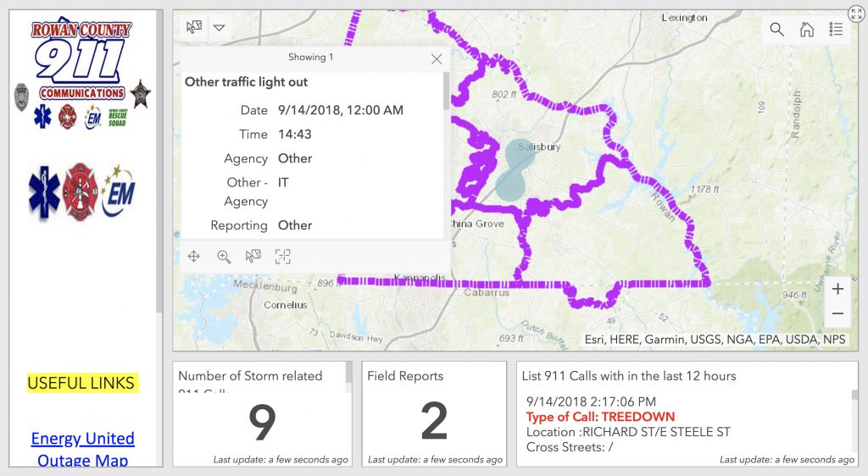
Task: Zoom to feature with popup magnifier icon
Action: (x=224, y=257)
